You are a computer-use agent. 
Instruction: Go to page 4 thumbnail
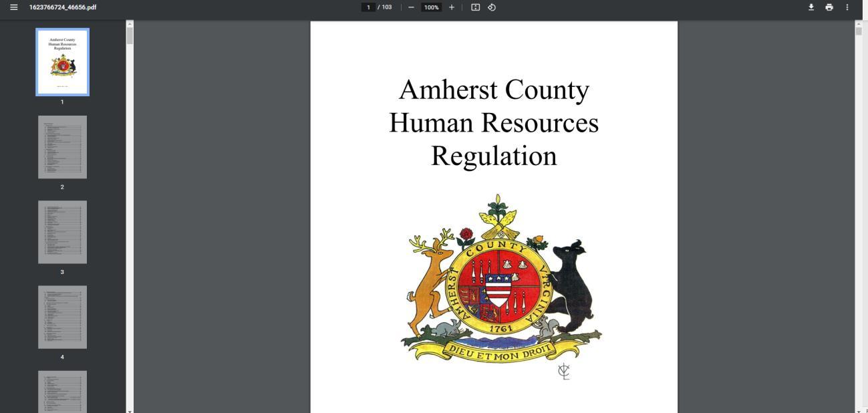coord(62,317)
